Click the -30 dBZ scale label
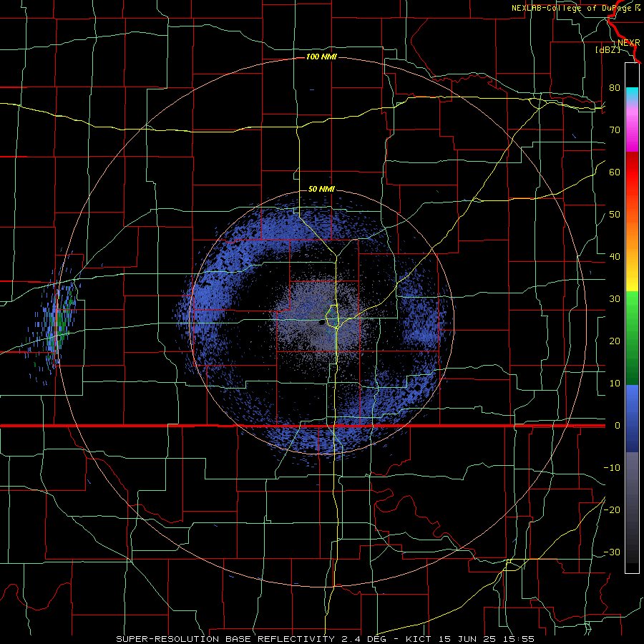The height and width of the screenshot is (644, 644). (x=612, y=552)
